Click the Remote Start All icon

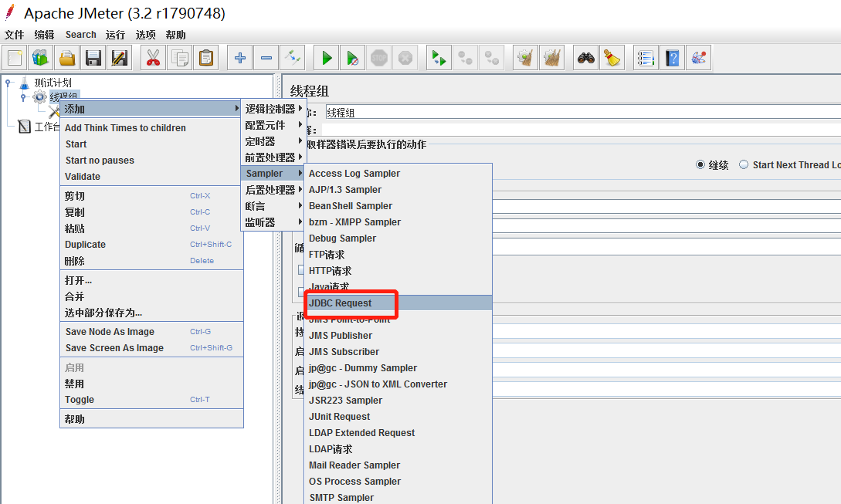point(439,58)
